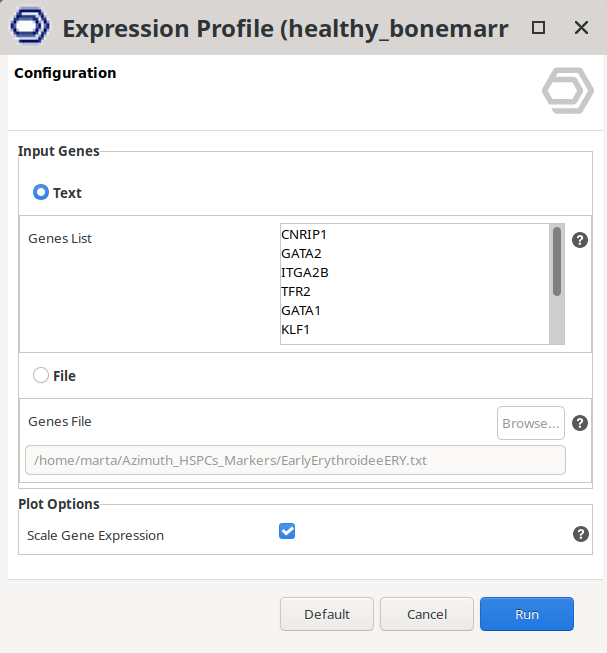Click CNRIP1 entry in genes list

point(304,234)
